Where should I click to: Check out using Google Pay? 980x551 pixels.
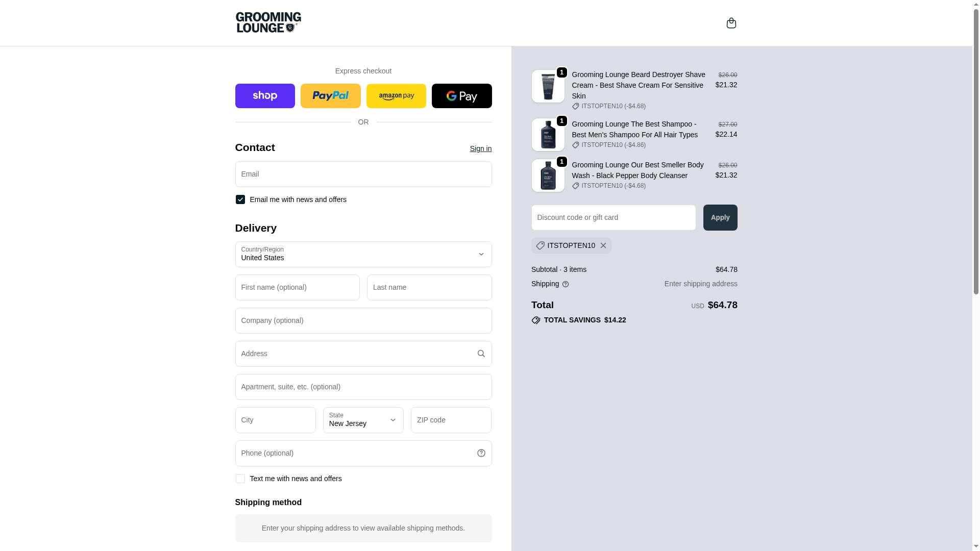coord(461,96)
